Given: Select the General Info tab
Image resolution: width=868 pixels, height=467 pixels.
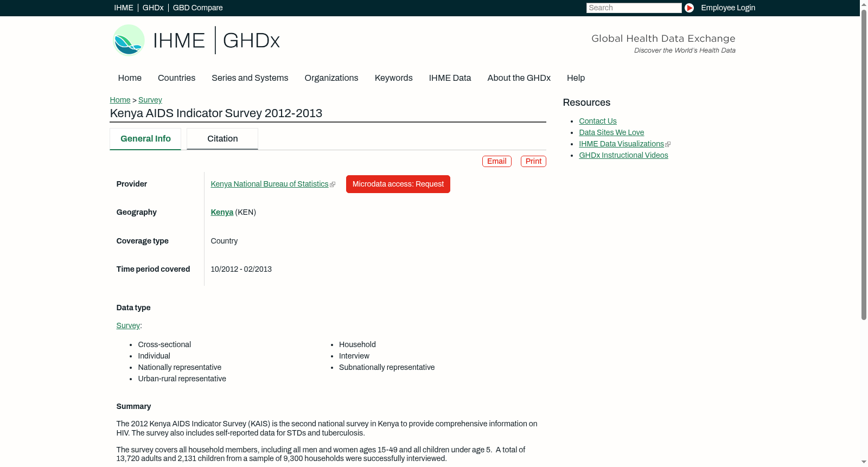Looking at the screenshot, I should pyautogui.click(x=145, y=139).
